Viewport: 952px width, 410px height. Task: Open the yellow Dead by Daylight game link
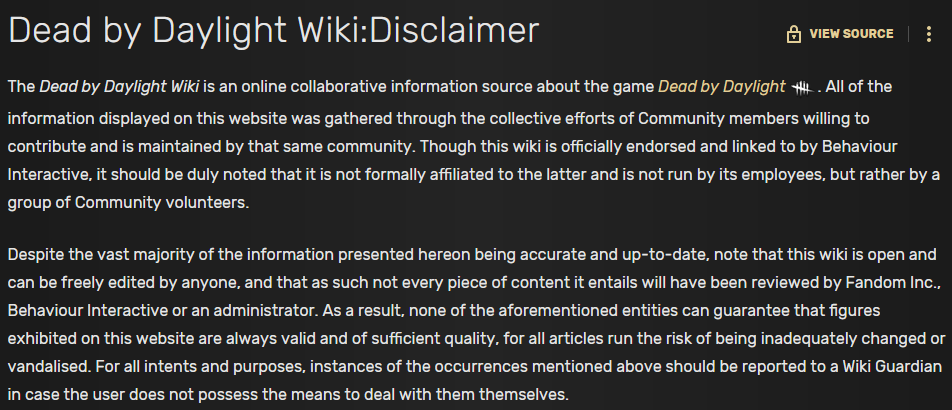[x=721, y=87]
